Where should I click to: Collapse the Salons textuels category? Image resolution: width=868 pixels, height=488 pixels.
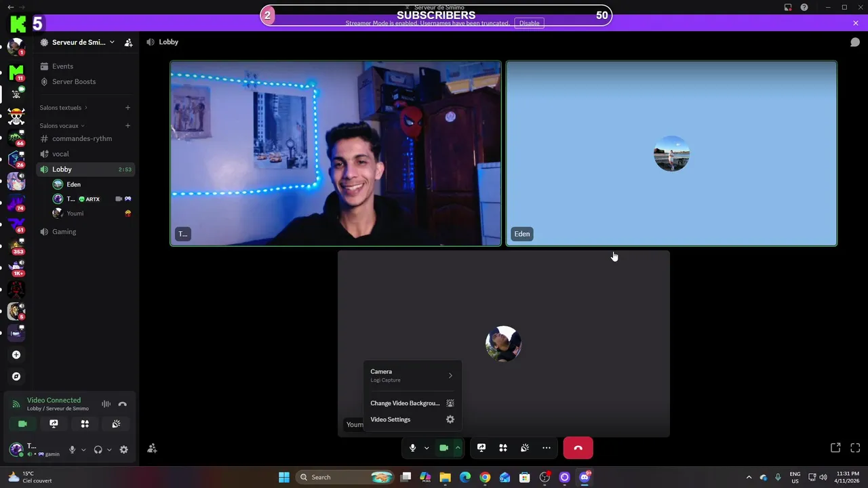point(63,108)
